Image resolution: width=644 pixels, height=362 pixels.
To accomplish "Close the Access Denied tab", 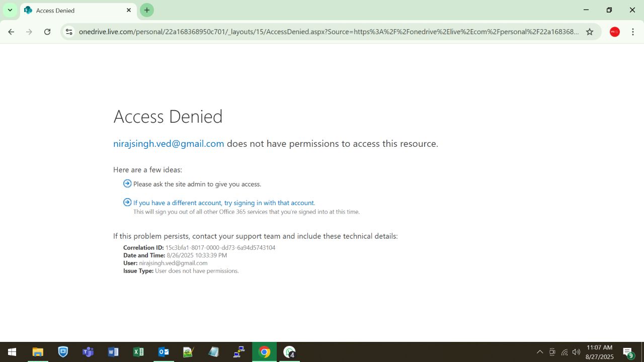I will coord(129,10).
